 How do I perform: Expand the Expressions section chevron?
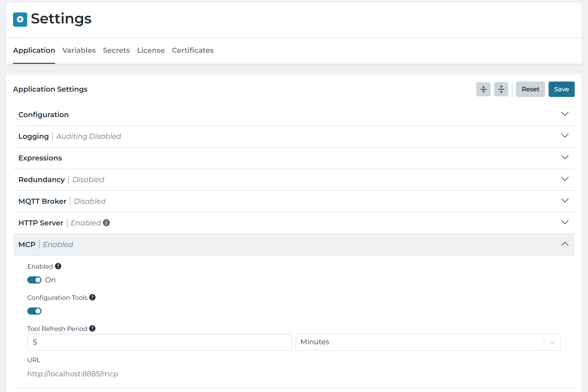coord(565,157)
